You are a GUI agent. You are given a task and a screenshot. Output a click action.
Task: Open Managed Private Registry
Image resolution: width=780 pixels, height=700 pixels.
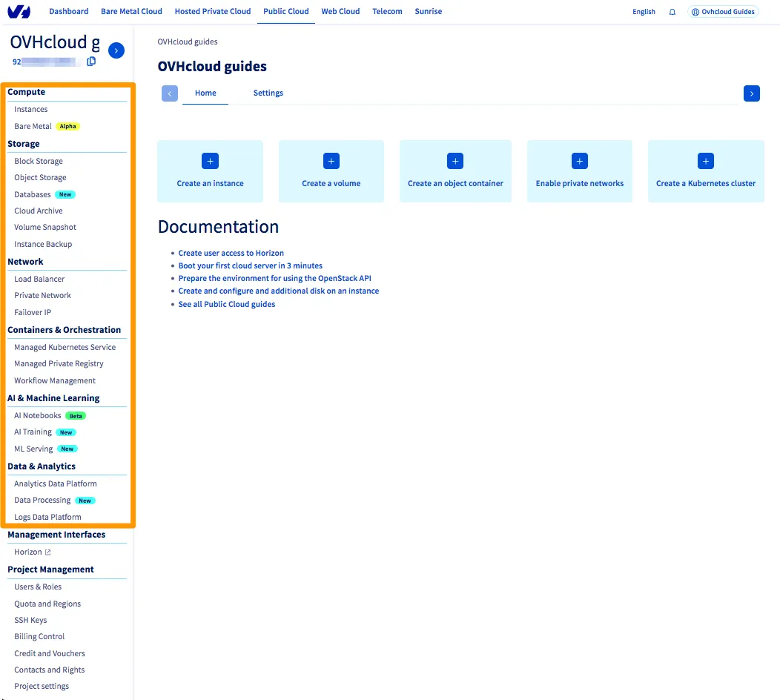(59, 363)
